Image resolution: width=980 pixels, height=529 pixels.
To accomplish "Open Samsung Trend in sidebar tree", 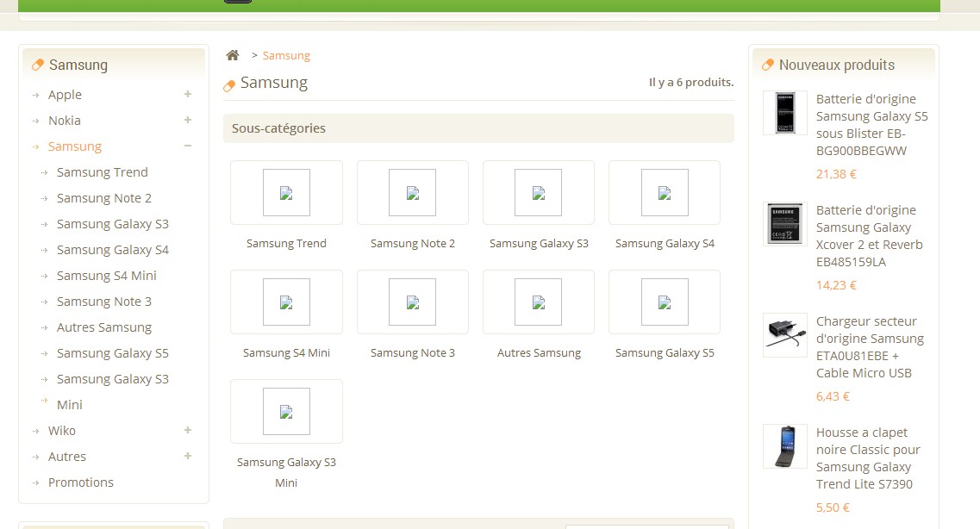I will pos(103,172).
